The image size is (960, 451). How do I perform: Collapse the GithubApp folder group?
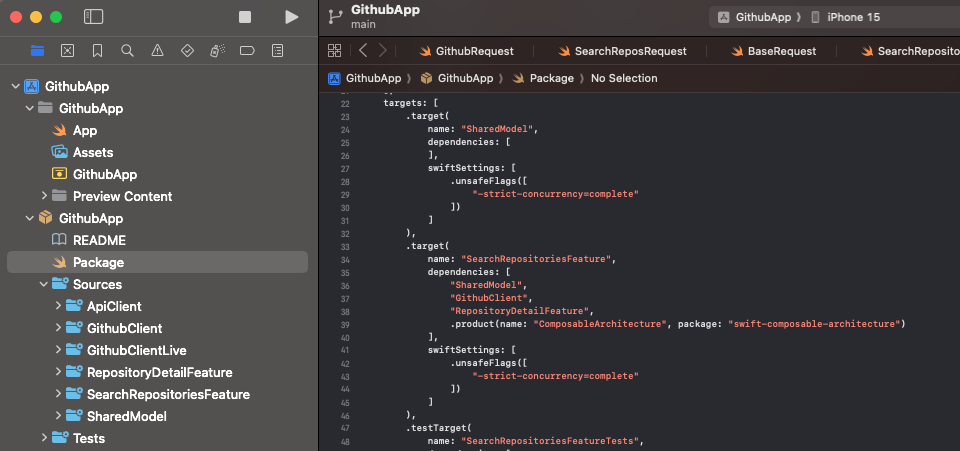[x=29, y=108]
